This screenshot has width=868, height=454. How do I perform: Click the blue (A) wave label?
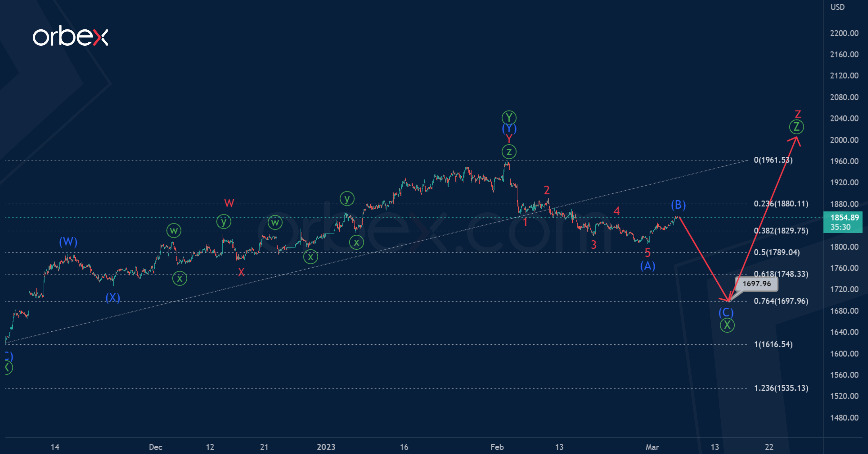(648, 266)
